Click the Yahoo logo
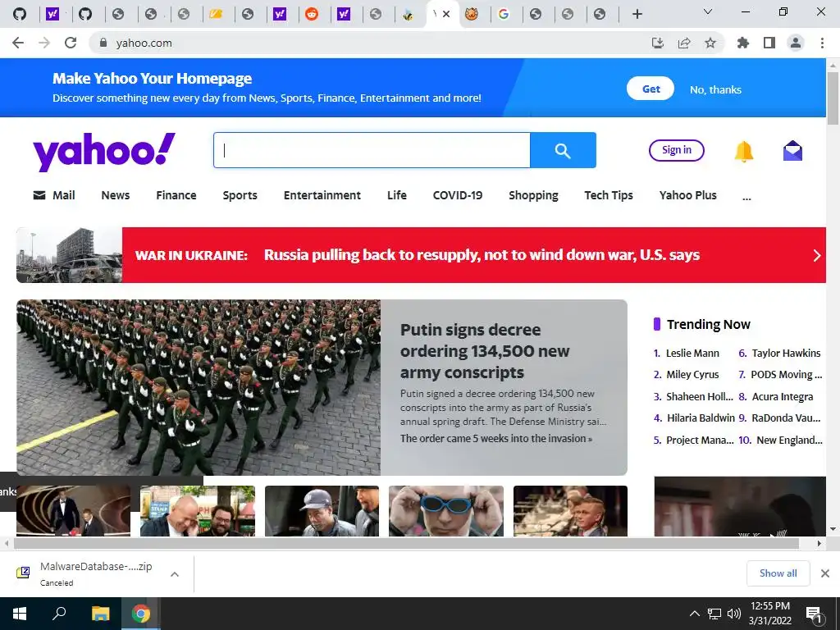 pyautogui.click(x=104, y=151)
